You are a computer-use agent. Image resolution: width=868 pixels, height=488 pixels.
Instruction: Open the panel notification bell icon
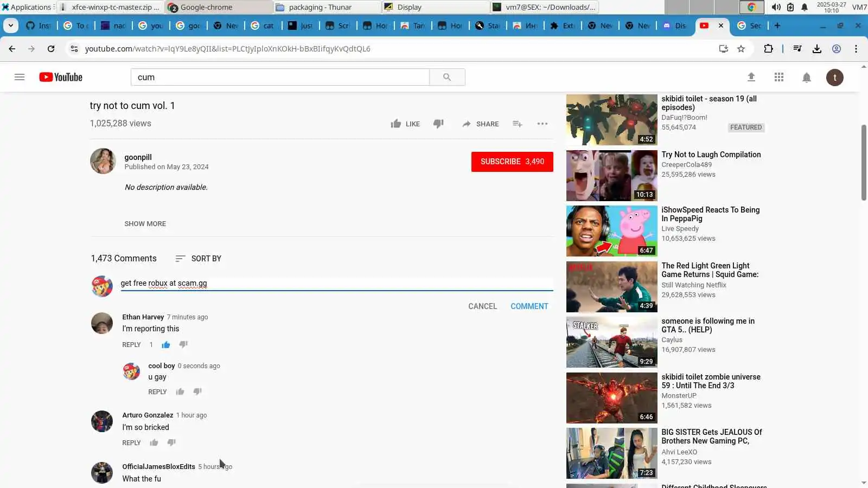pos(805,7)
